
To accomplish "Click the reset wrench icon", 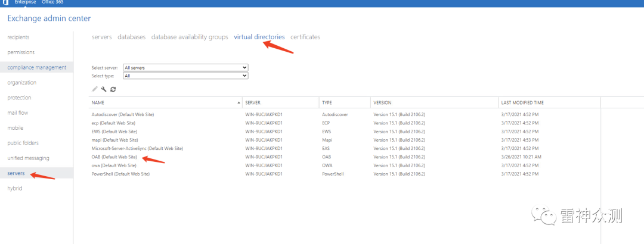I will [x=104, y=89].
